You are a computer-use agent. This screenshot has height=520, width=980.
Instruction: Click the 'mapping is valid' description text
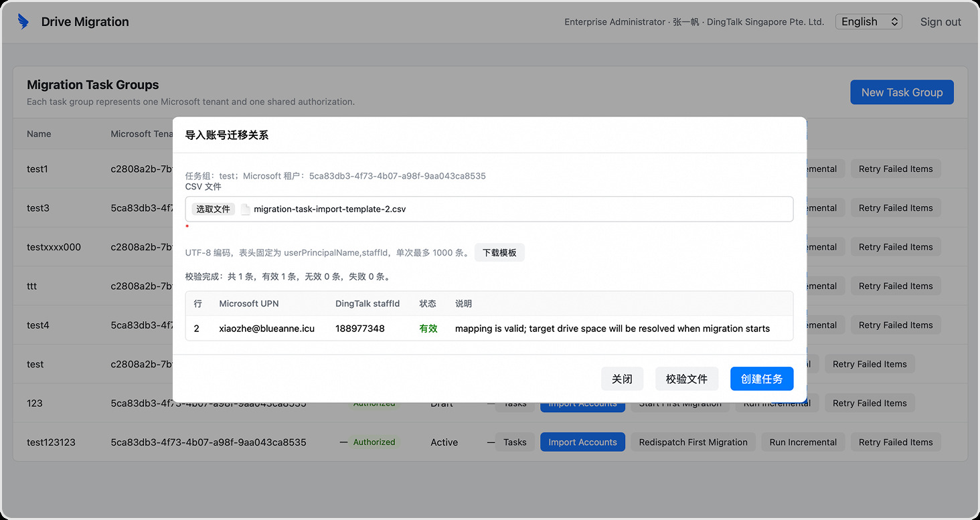(x=612, y=329)
